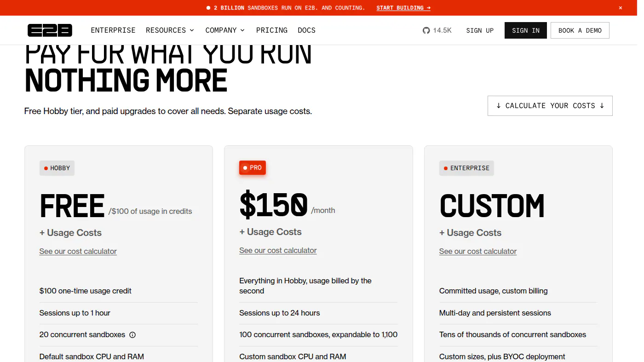
Task: Click 'Multi-day and persistent sessions' text
Action: [x=495, y=313]
